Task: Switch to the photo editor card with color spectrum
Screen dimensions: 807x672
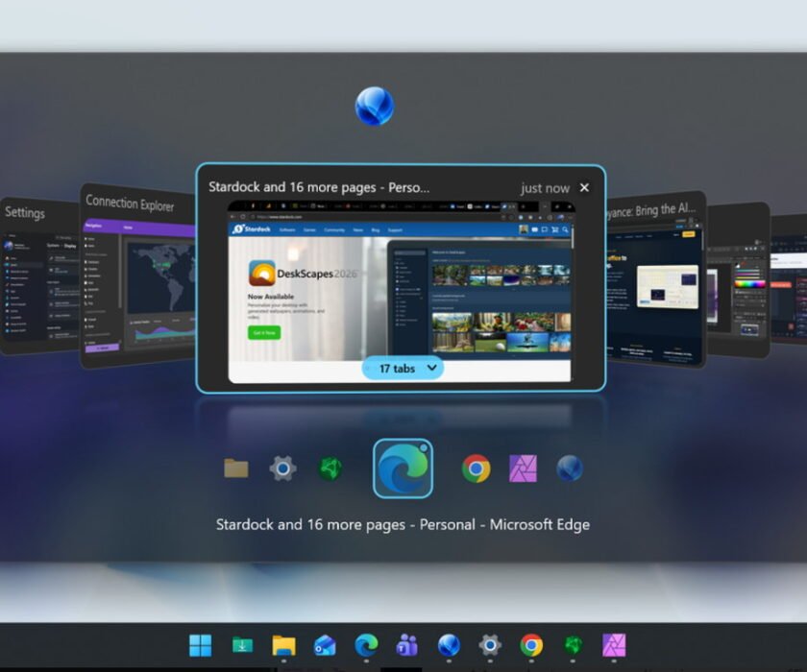Action: [738, 279]
